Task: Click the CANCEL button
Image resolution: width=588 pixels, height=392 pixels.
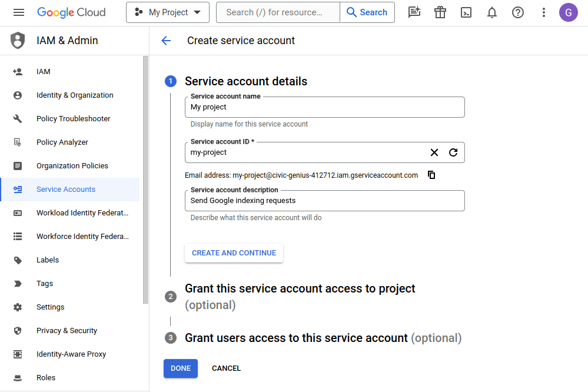Action: (226, 368)
